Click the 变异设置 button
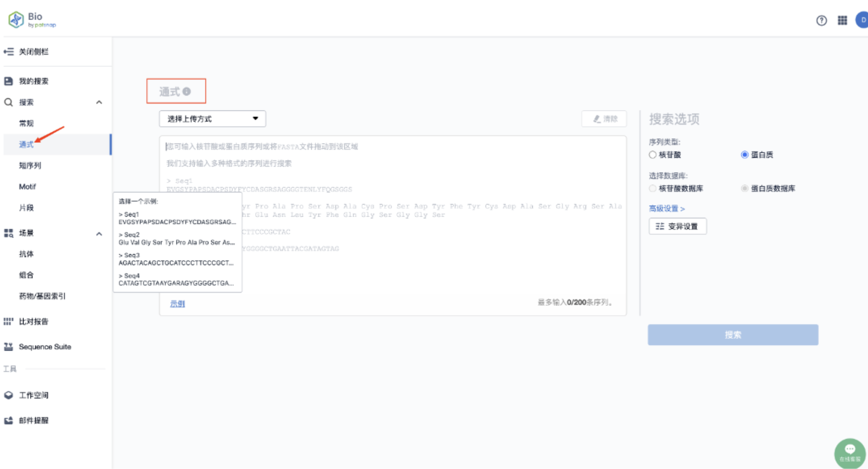This screenshot has height=469, width=868. click(x=677, y=226)
